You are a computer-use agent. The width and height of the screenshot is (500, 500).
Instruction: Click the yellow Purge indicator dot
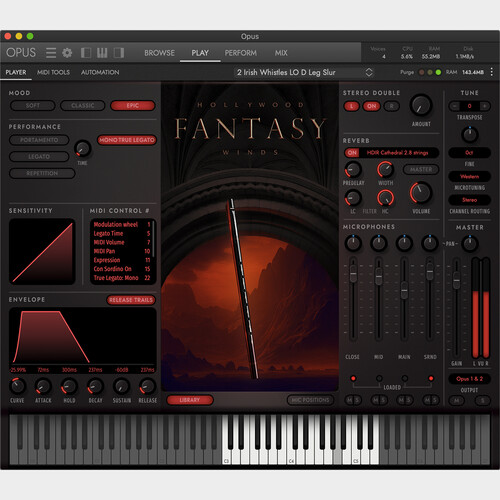(430, 72)
